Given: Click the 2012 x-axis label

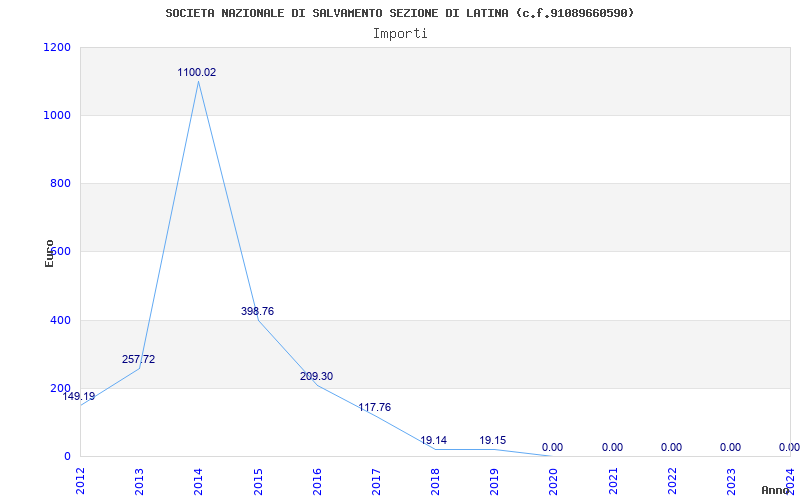Looking at the screenshot, I should 80,481.
